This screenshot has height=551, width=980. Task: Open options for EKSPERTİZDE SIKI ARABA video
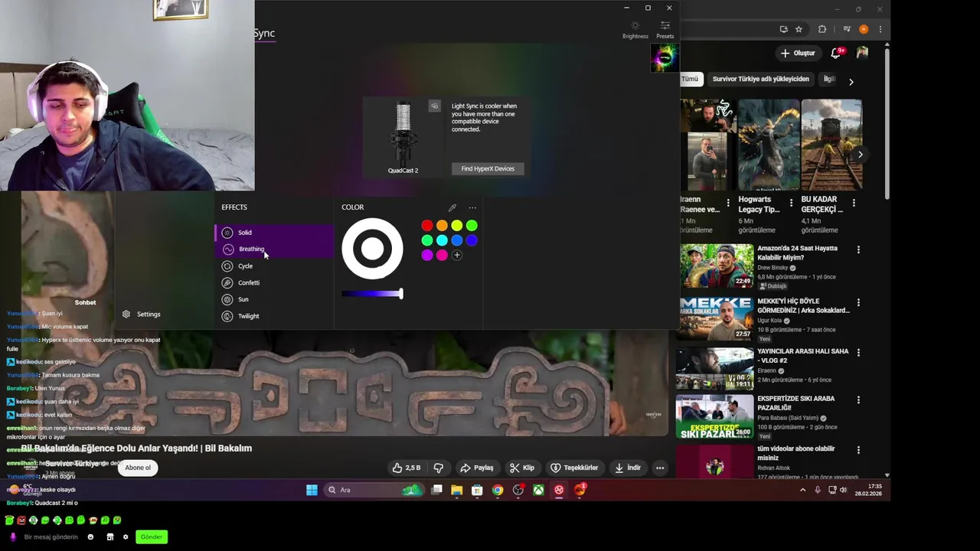click(858, 399)
